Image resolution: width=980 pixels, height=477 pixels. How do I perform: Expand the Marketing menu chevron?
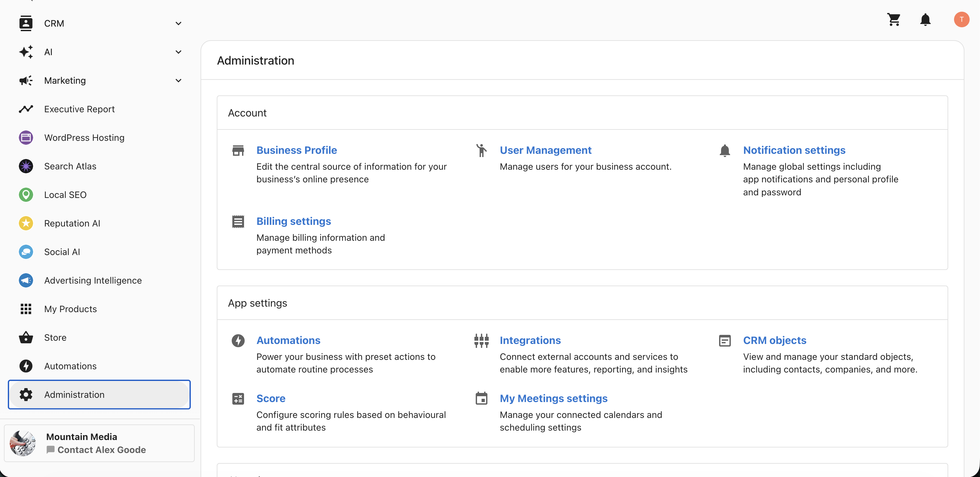tap(178, 80)
